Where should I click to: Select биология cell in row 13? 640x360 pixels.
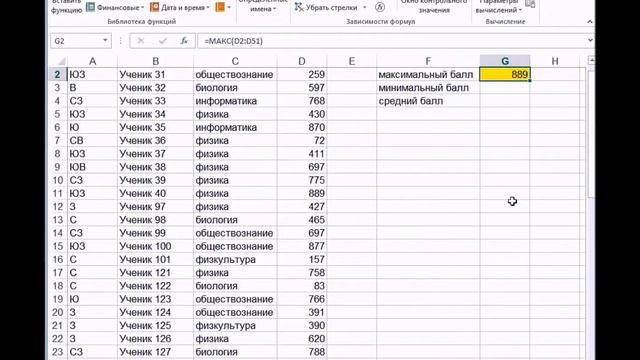[x=235, y=220]
